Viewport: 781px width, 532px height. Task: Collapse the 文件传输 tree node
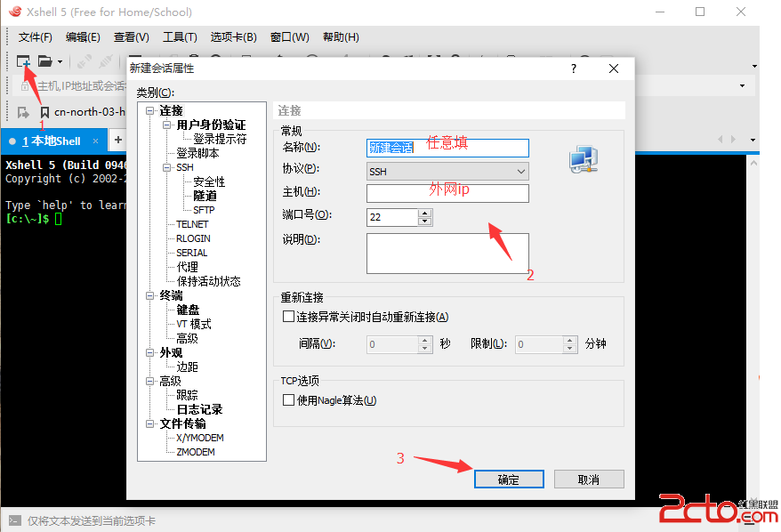pos(150,423)
